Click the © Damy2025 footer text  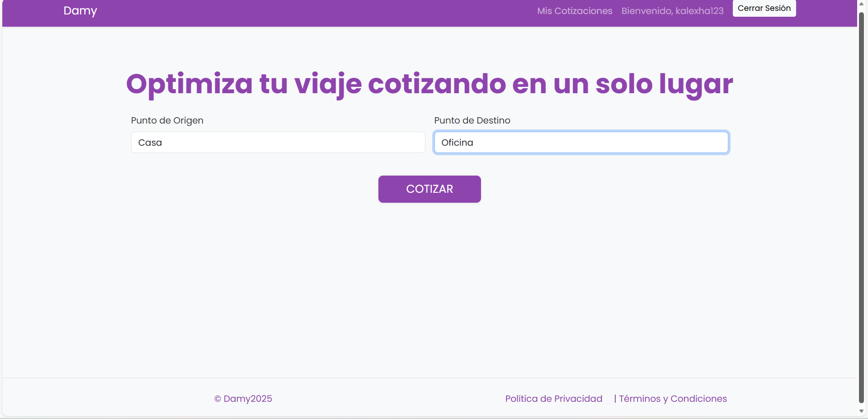(243, 399)
